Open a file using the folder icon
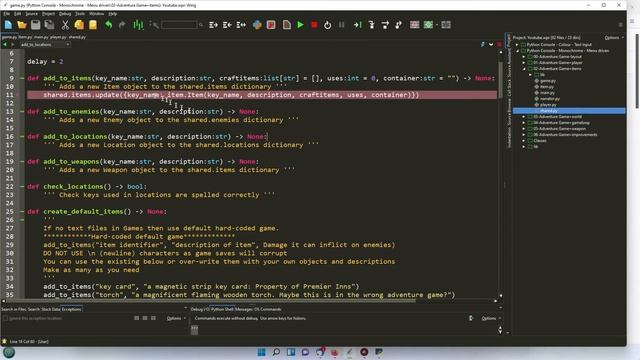Viewport: 640px width, 360px height. click(x=22, y=25)
